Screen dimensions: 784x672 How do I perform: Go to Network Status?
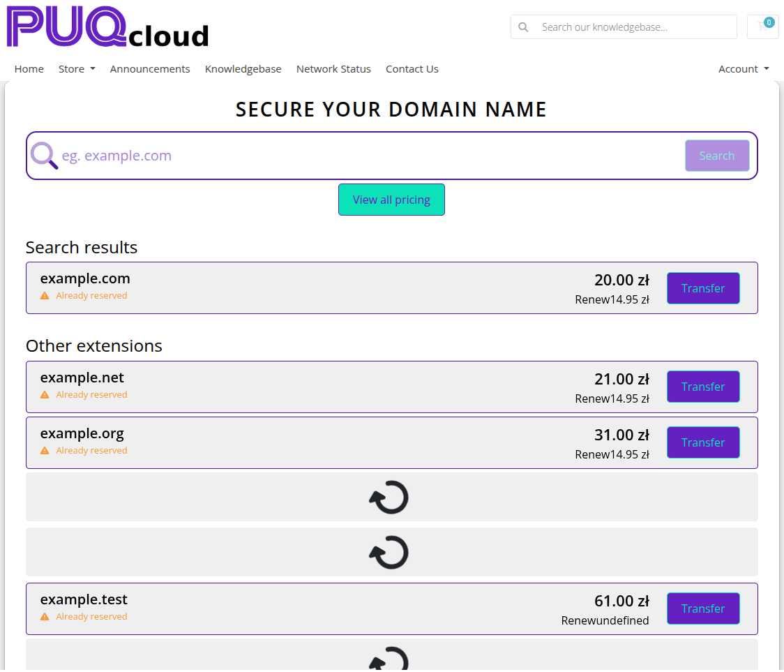tap(333, 68)
